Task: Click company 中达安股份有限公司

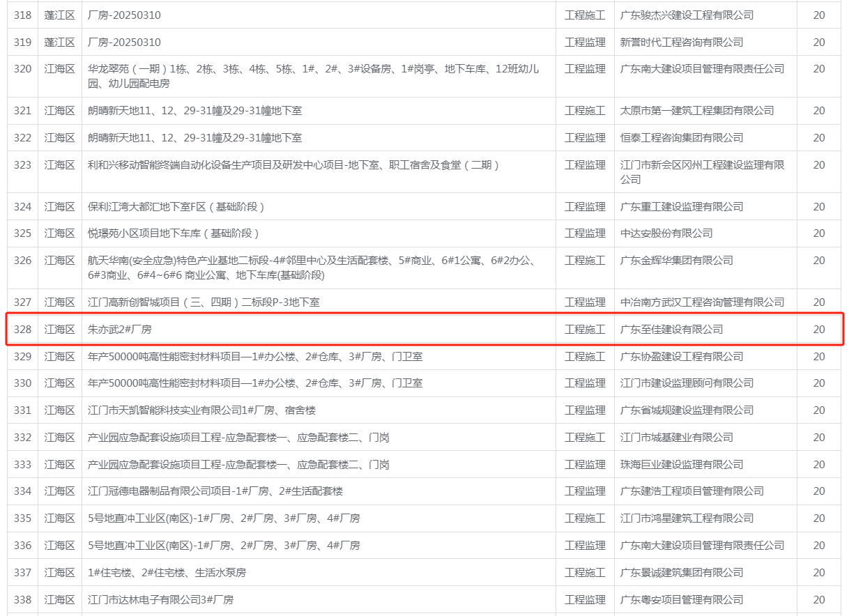Action: [666, 233]
